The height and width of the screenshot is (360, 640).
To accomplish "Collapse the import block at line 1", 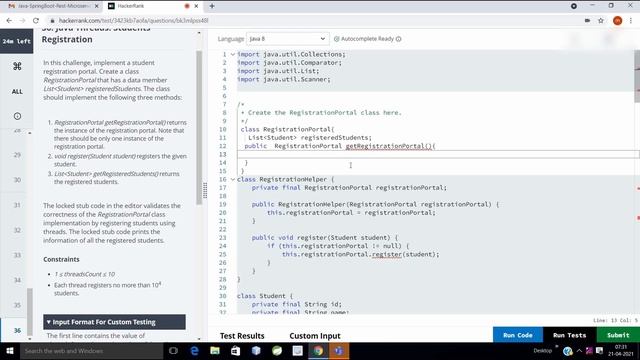I will point(233,54).
